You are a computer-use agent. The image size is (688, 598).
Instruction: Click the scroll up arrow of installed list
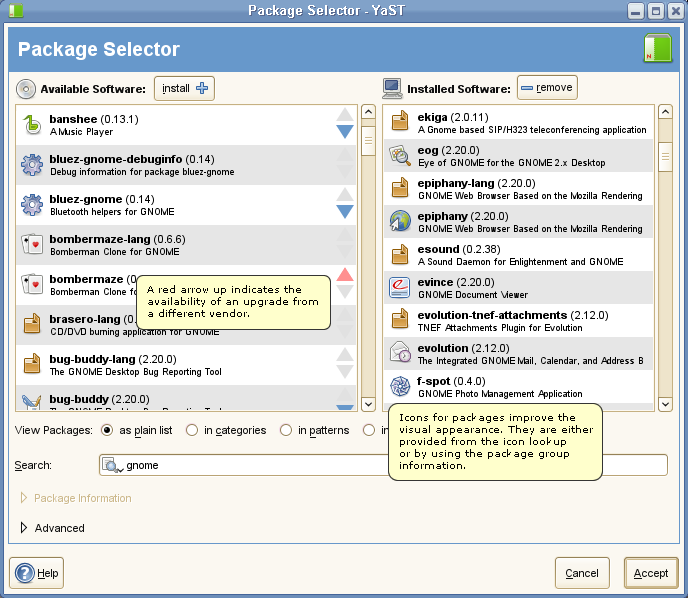click(666, 112)
